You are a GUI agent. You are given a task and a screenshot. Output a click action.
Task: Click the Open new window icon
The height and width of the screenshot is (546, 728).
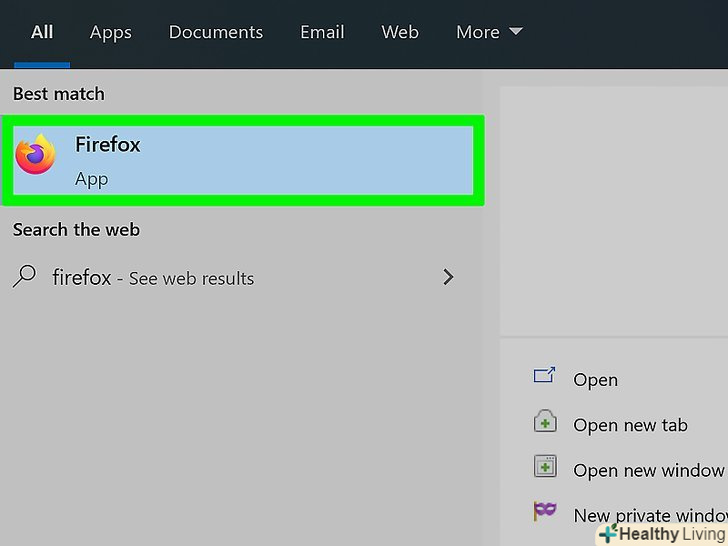[544, 467]
